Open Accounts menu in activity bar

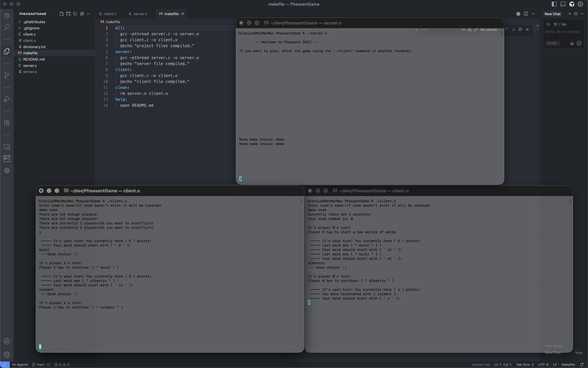pos(7,341)
